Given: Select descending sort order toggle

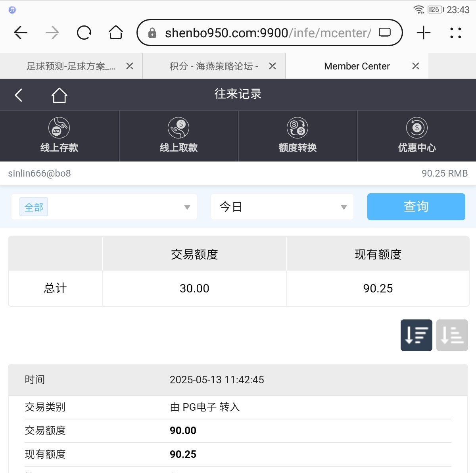Looking at the screenshot, I should tap(416, 335).
